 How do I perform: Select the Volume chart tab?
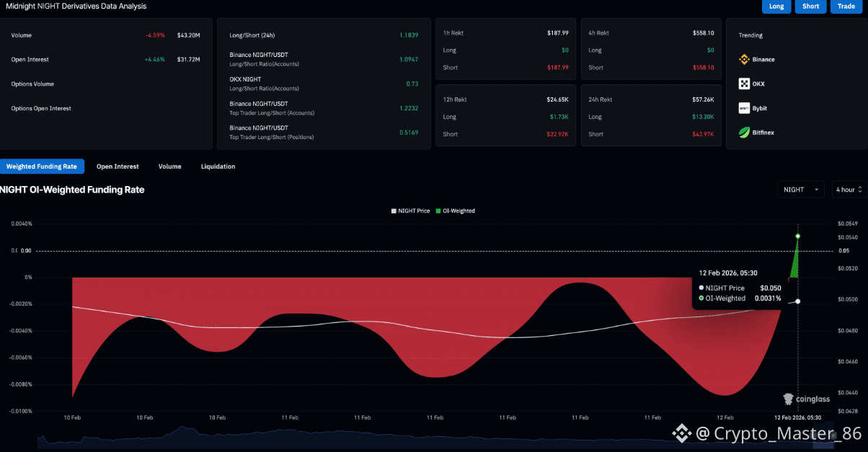[169, 167]
